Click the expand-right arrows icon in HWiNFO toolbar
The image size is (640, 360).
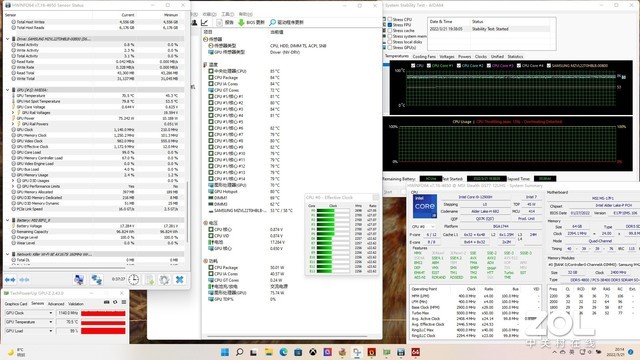point(10,280)
